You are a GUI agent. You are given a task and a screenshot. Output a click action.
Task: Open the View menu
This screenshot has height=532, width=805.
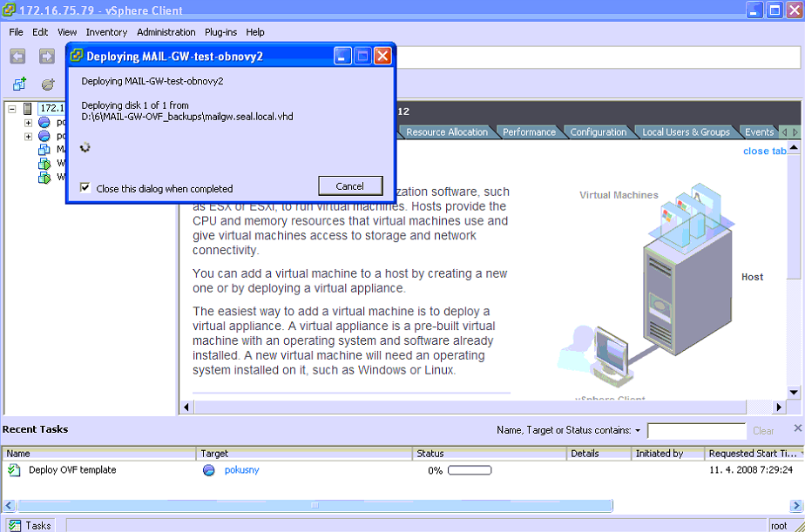tap(67, 32)
